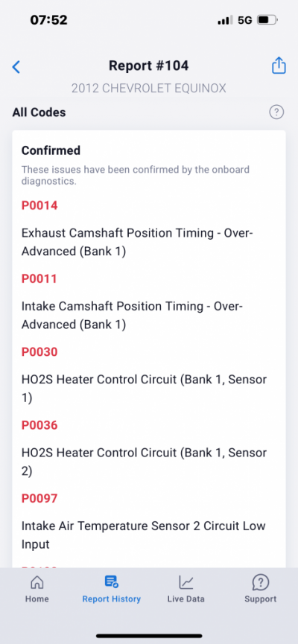Tap the Home house icon

37,581
